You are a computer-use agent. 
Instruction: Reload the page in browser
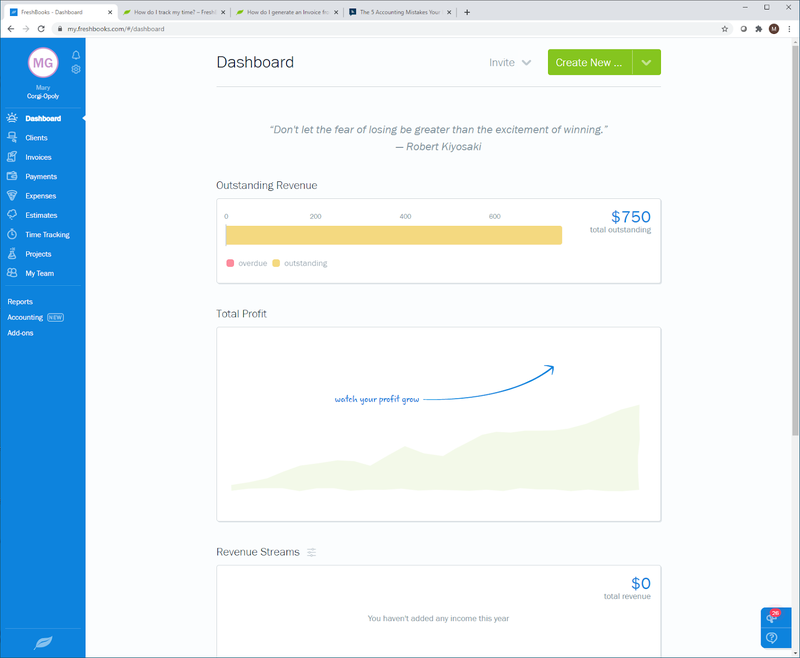click(x=41, y=29)
